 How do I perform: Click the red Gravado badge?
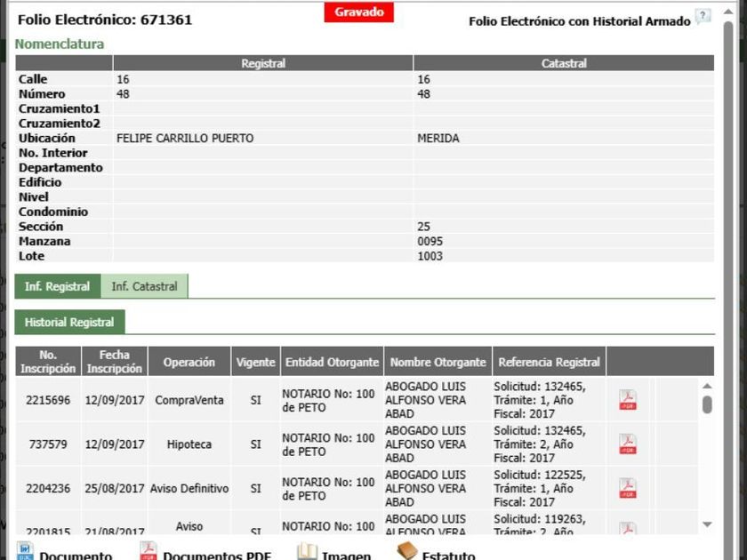coord(358,12)
